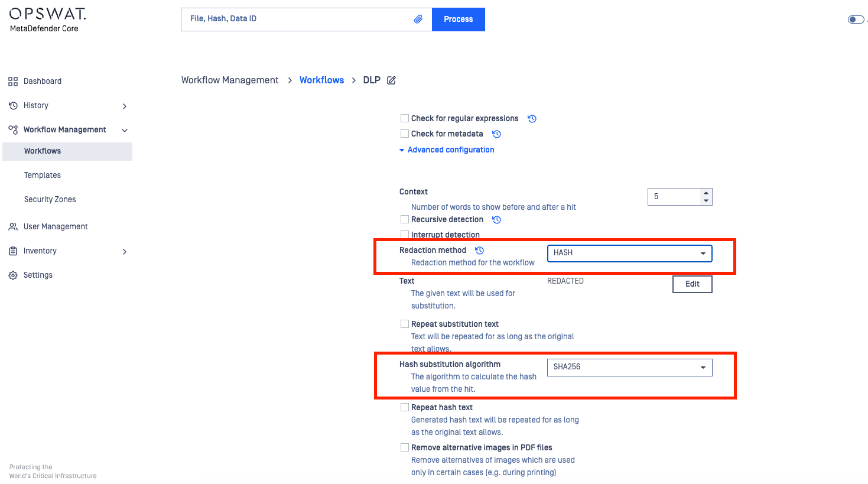
Task: Click the Dashboard grid icon
Action: tap(13, 82)
